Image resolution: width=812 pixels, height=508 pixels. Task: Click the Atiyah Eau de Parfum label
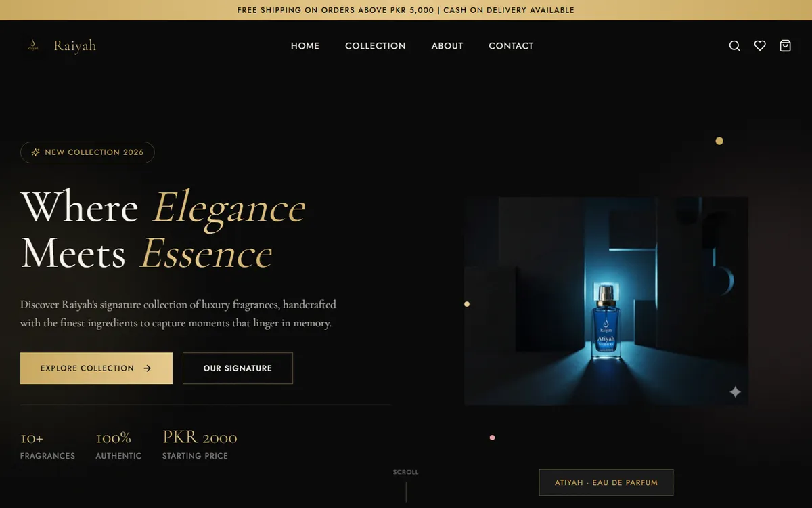click(606, 482)
